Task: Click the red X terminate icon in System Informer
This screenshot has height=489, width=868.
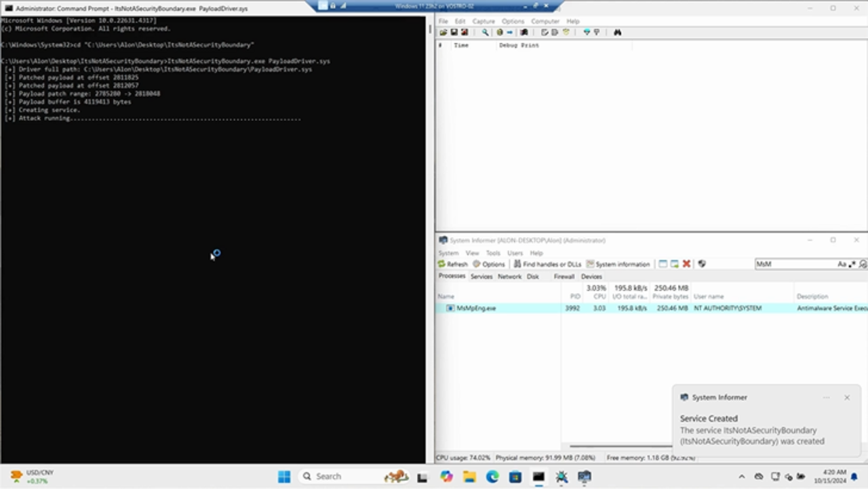Action: point(686,264)
